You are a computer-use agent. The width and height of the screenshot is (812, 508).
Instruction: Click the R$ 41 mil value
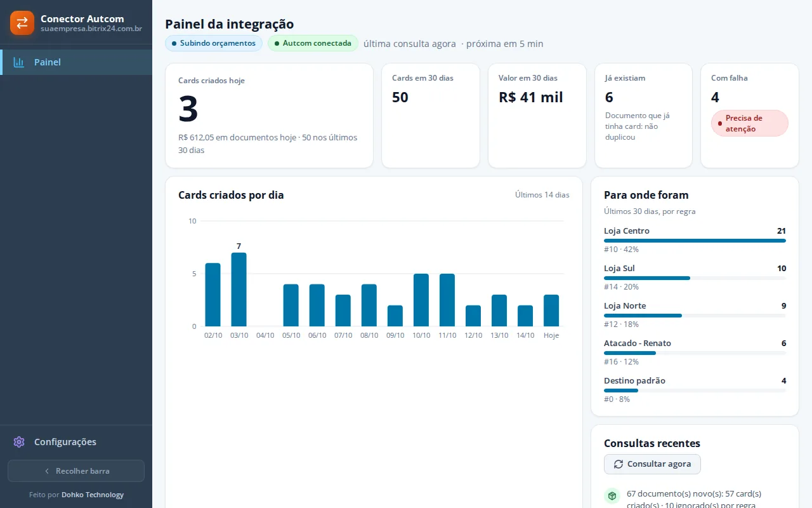531,97
